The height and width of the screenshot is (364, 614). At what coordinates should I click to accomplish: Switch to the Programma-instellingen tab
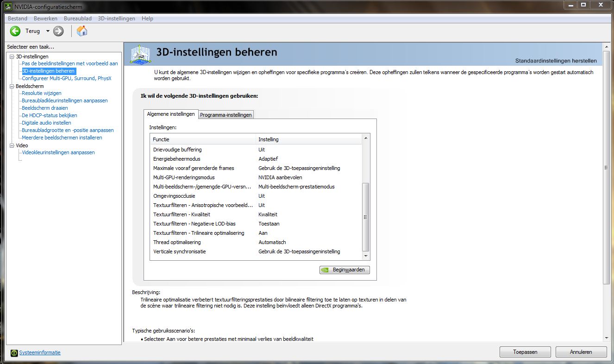click(226, 115)
